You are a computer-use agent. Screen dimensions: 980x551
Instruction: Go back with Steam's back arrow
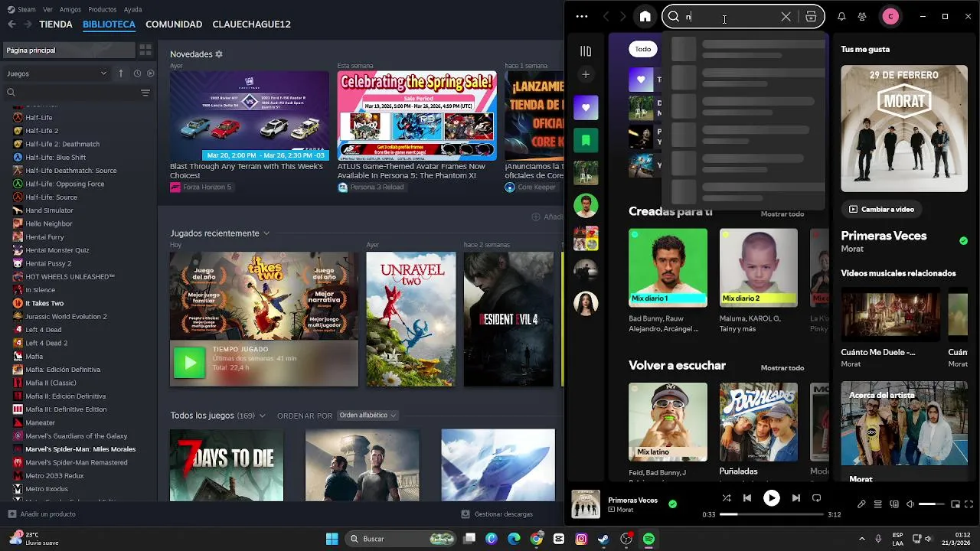coord(11,24)
